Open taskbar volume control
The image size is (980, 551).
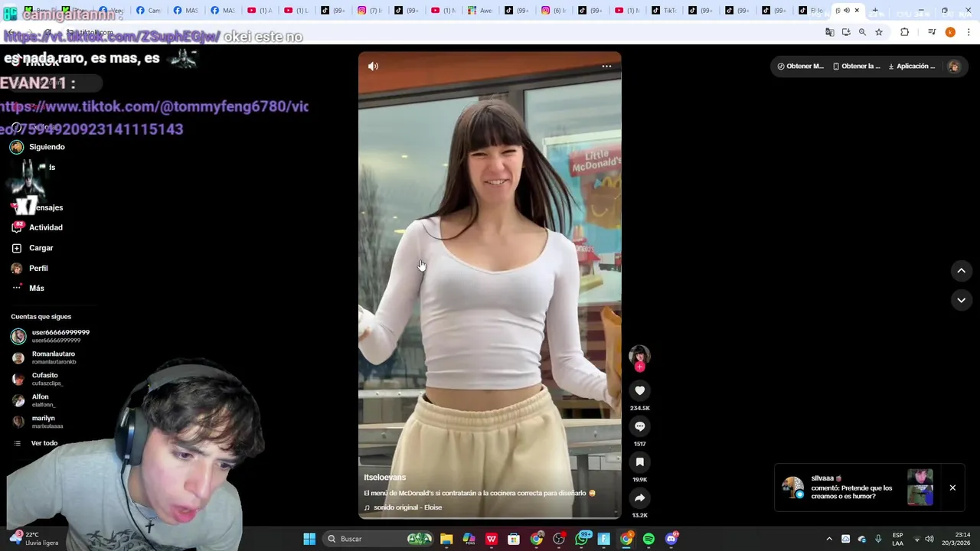(930, 539)
